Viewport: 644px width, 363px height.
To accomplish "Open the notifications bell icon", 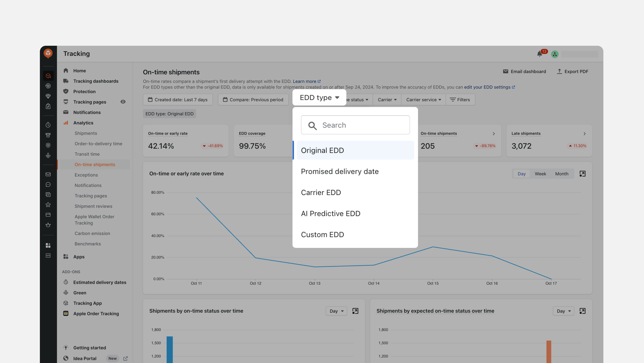I will point(540,54).
